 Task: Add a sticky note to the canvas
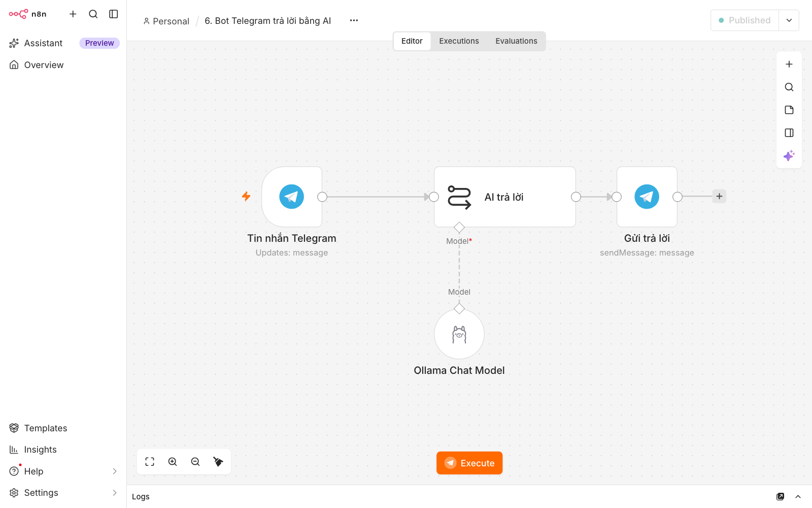click(x=789, y=110)
